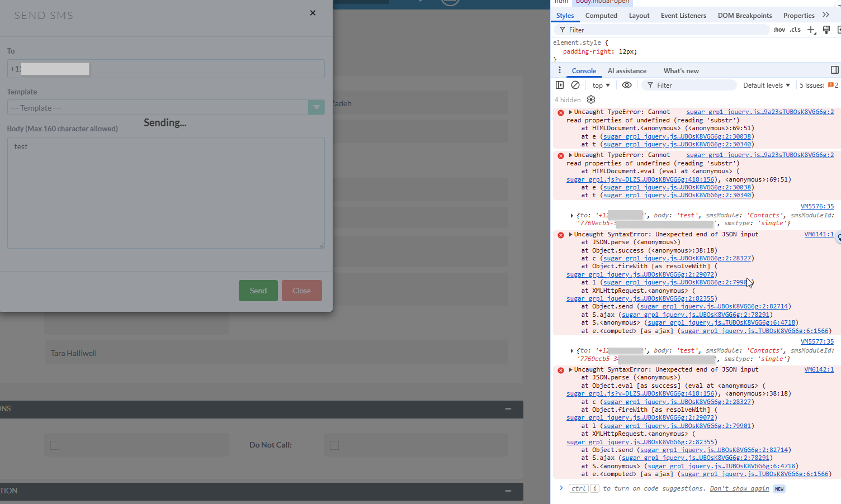Close the Send SMS dialog with X

tap(313, 13)
